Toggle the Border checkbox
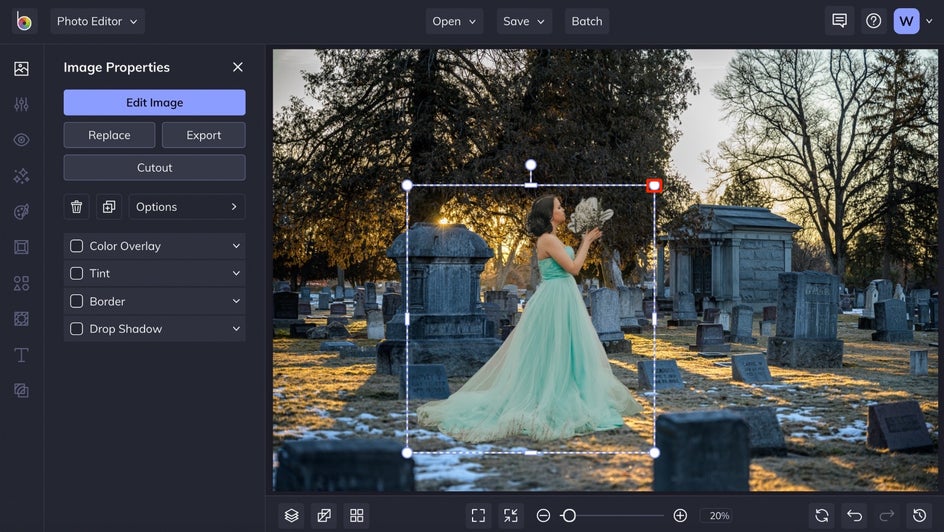The width and height of the screenshot is (944, 532). 77,301
